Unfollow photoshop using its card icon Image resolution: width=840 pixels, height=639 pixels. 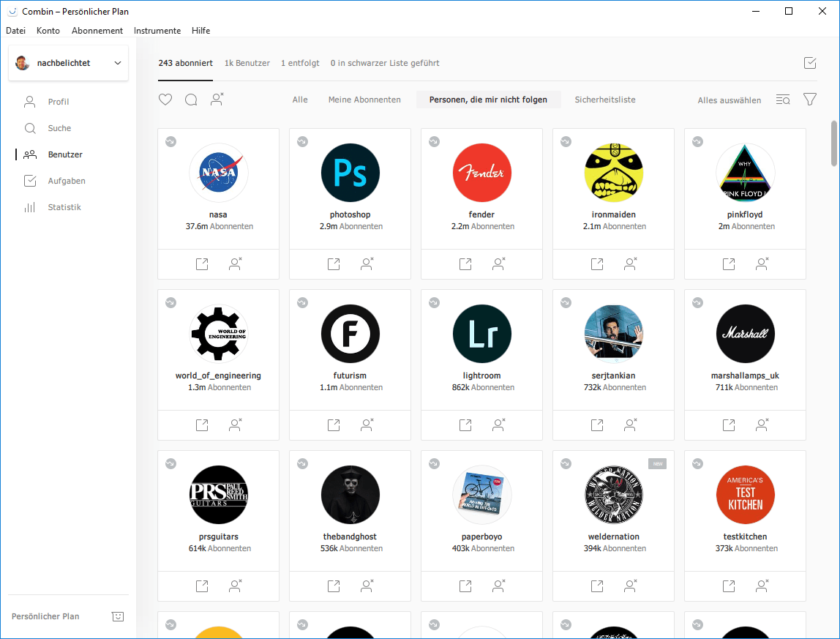coord(367,264)
